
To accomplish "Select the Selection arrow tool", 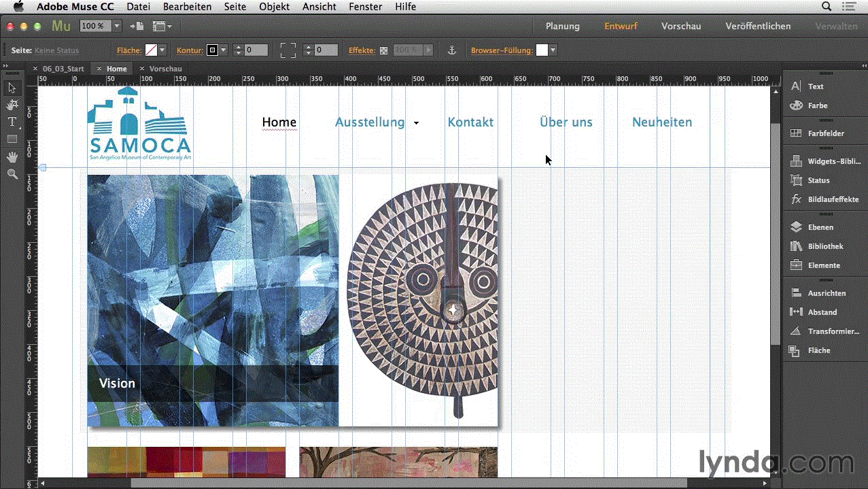I will click(12, 88).
